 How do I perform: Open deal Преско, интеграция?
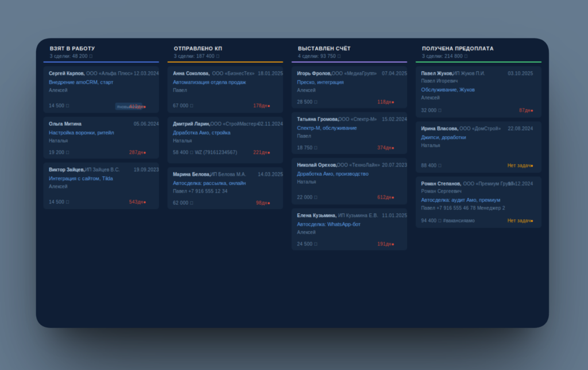[320, 82]
